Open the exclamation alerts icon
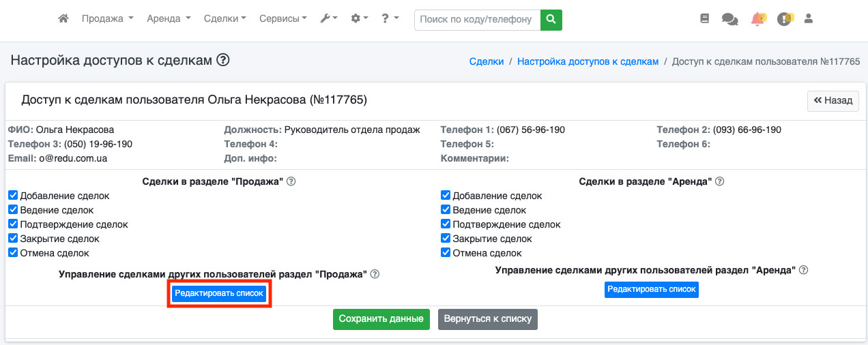The height and width of the screenshot is (345, 868). coord(784,19)
